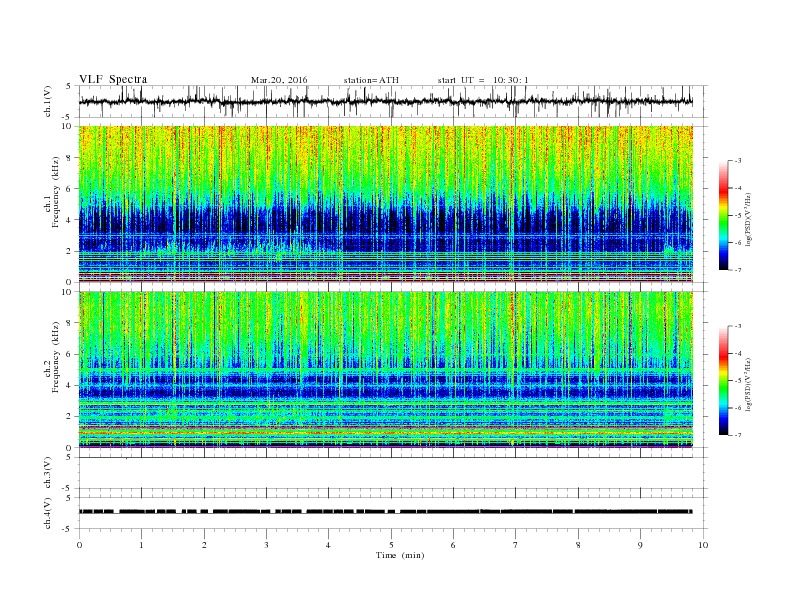Image resolution: width=792 pixels, height=612 pixels.
Task: Click the ch.1 spectrogram "2" kHz tick label
Action: (69, 251)
